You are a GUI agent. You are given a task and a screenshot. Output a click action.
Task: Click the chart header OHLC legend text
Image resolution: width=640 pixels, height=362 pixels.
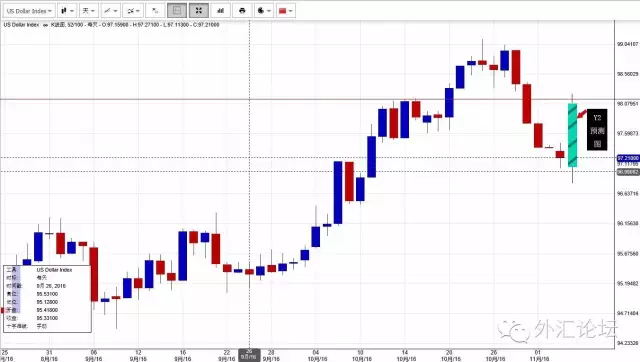pyautogui.click(x=111, y=25)
